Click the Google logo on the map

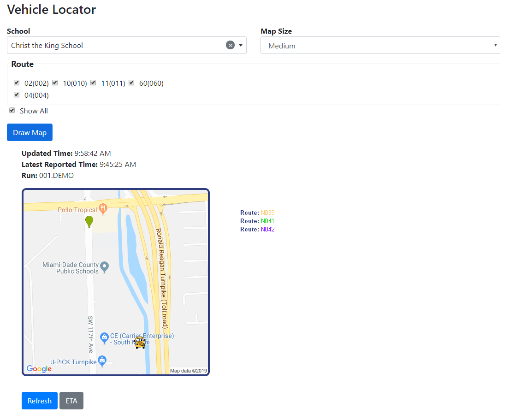point(39,369)
